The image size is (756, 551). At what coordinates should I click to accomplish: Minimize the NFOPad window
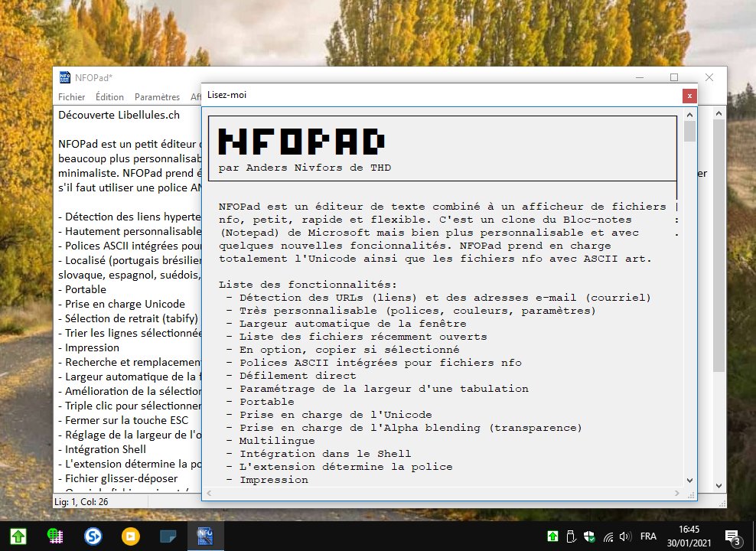point(640,77)
